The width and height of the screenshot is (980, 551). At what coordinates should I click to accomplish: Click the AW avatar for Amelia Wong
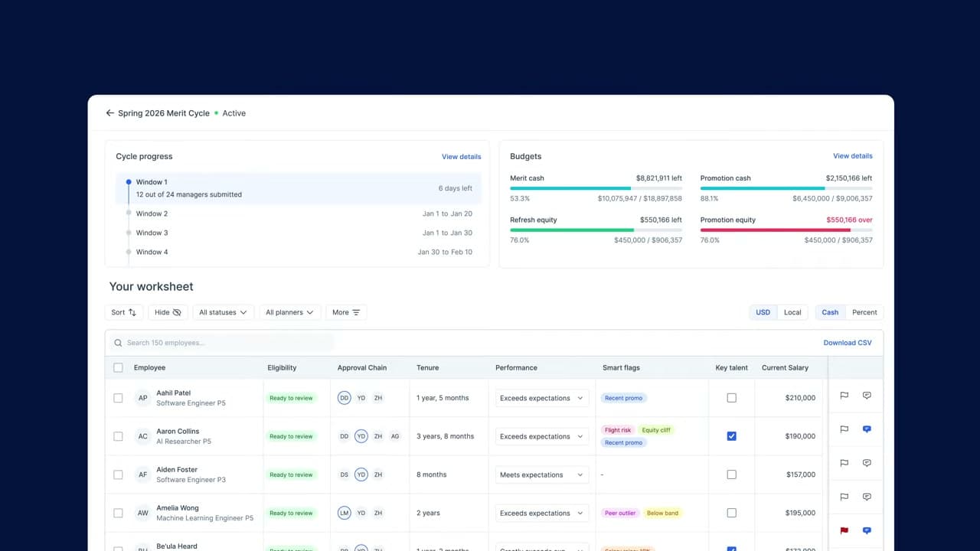click(142, 513)
